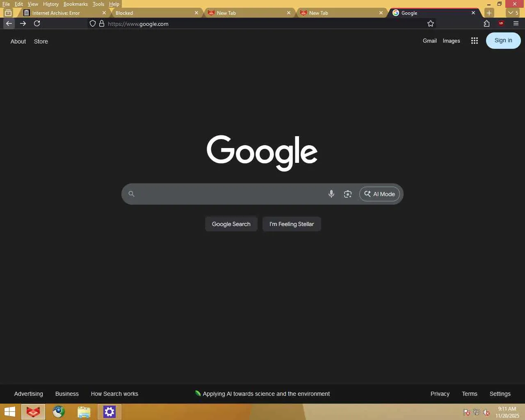This screenshot has width=525, height=420.
Task: Open the How Search works link
Action: coord(114,394)
